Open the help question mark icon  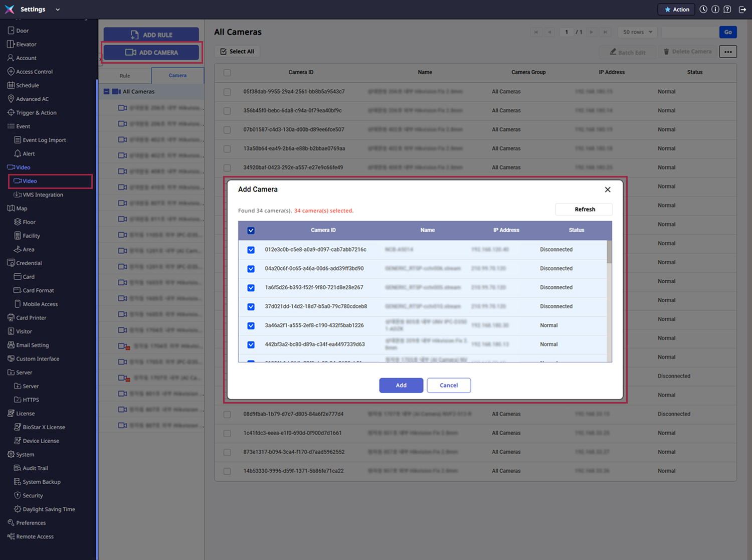(x=727, y=10)
